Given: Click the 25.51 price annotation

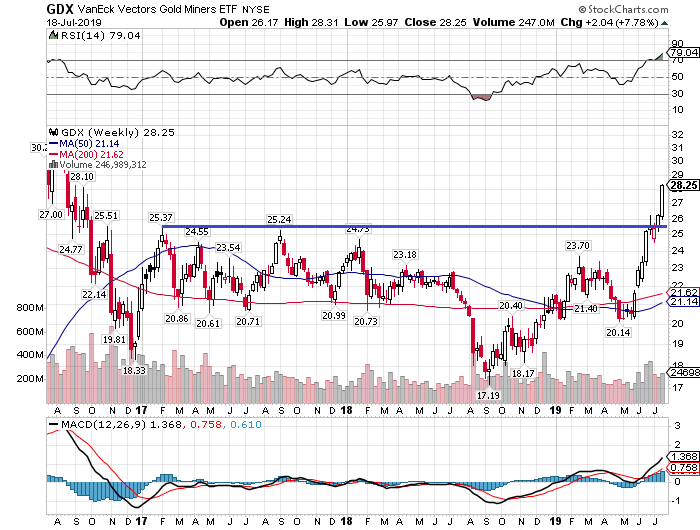Looking at the screenshot, I should (106, 216).
